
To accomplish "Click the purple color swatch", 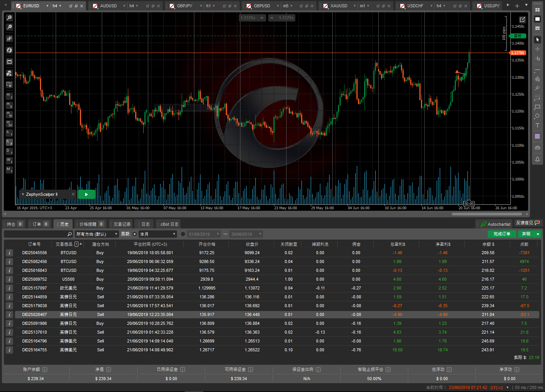I will [537, 136].
